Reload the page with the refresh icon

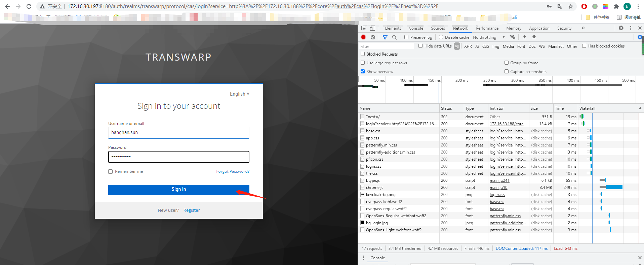pos(29,6)
